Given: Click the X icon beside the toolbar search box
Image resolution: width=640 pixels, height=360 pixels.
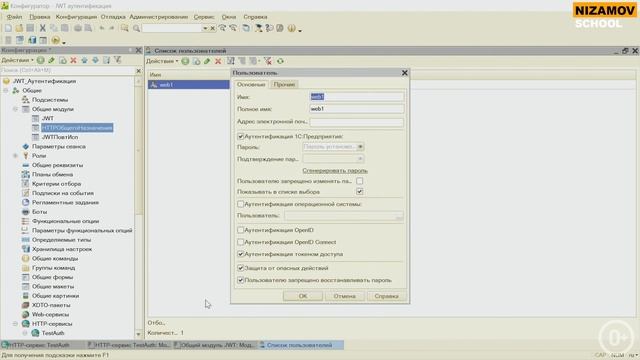Looking at the screenshot, I should click(212, 29).
